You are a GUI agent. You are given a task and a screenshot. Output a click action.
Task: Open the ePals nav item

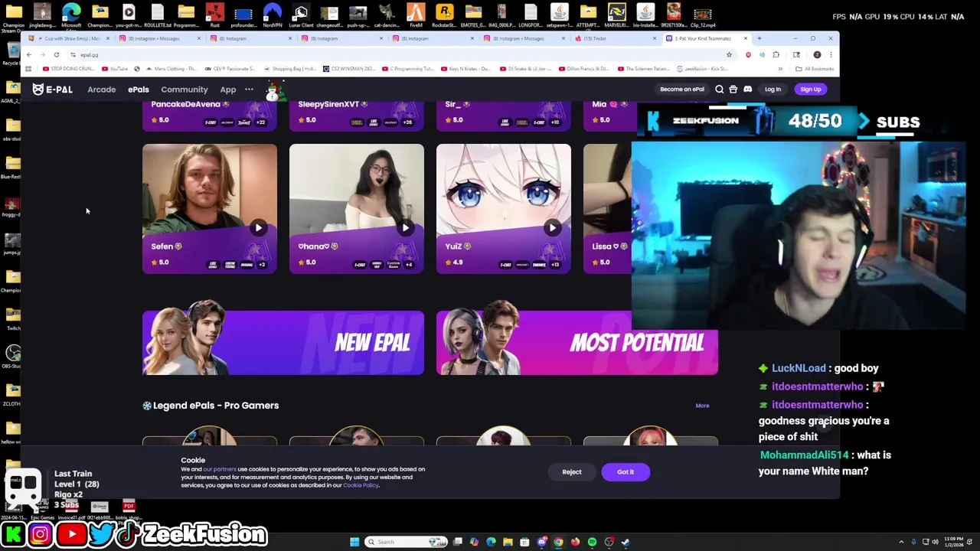[x=138, y=90]
